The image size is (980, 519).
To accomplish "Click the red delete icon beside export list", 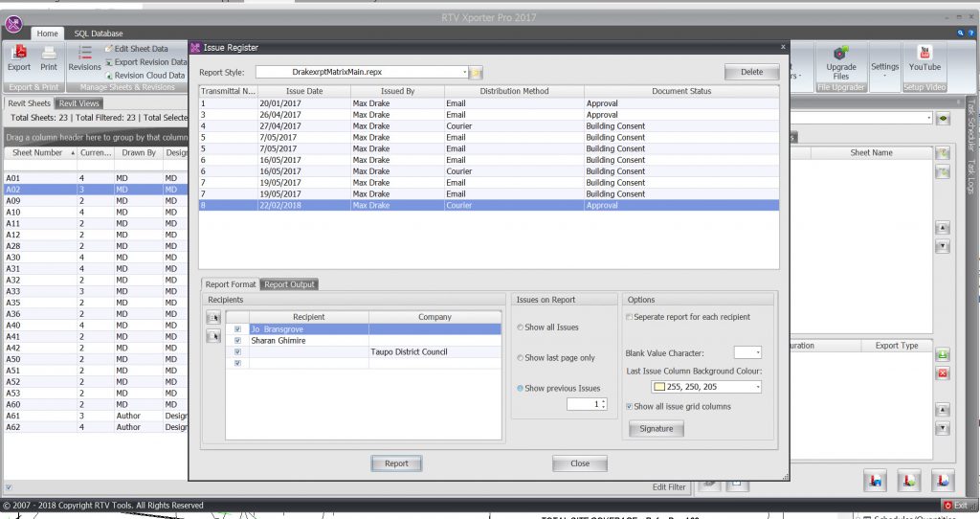I will pyautogui.click(x=943, y=372).
